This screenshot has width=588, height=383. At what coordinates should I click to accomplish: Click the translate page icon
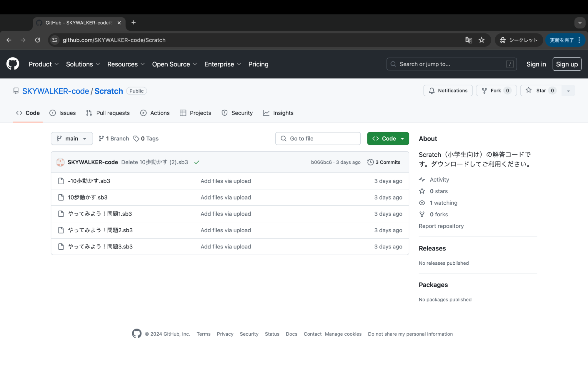469,40
